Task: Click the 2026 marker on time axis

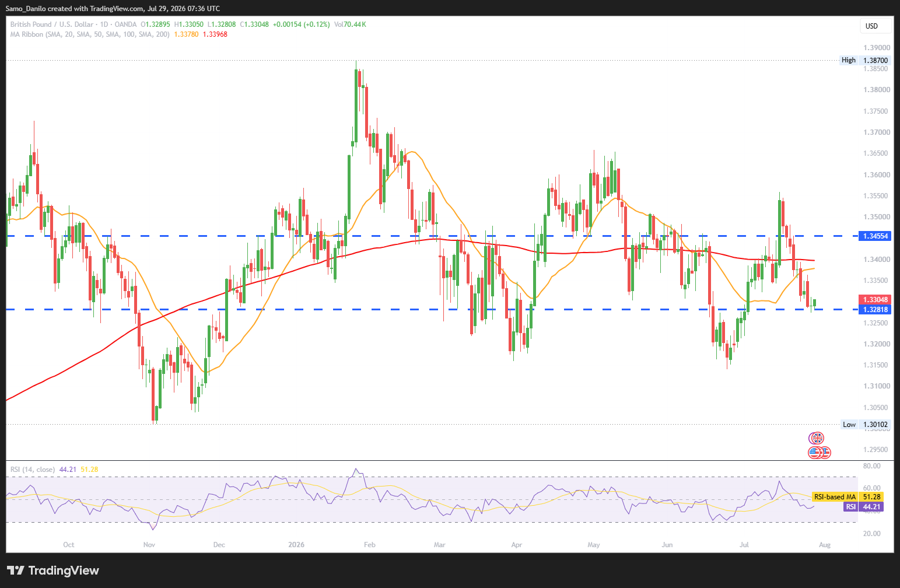Action: tap(296, 545)
